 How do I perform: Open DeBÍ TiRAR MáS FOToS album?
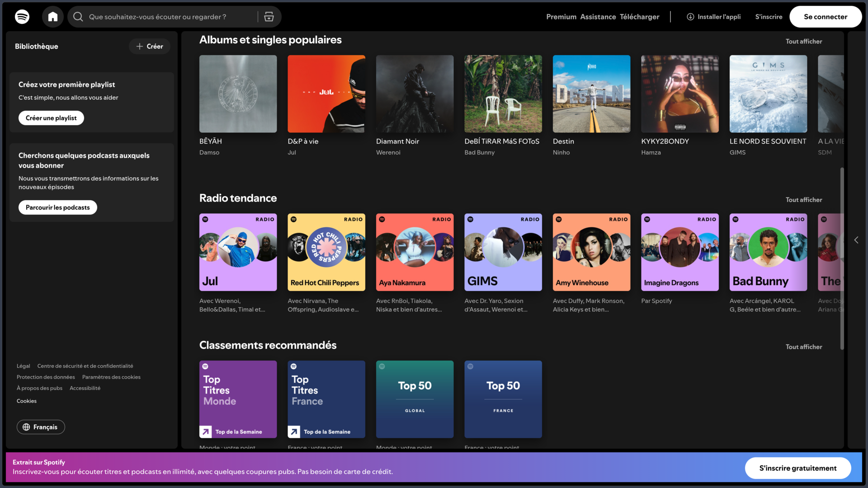pyautogui.click(x=503, y=94)
